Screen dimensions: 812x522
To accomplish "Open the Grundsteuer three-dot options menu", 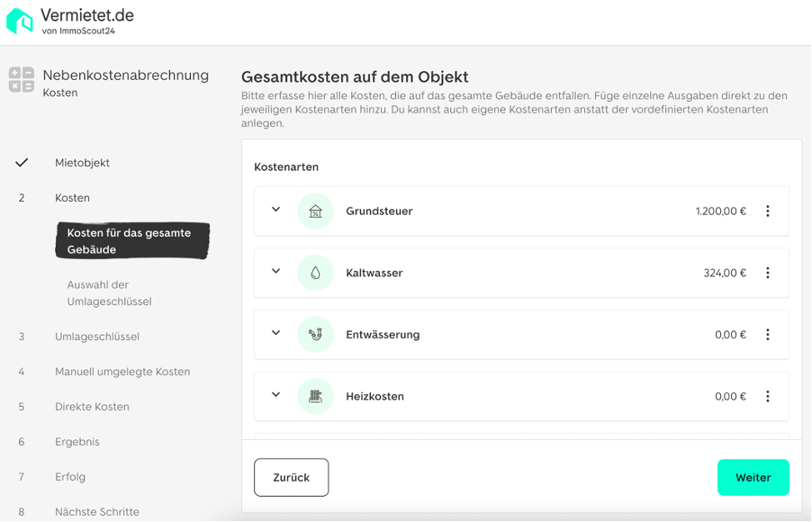I will 768,211.
